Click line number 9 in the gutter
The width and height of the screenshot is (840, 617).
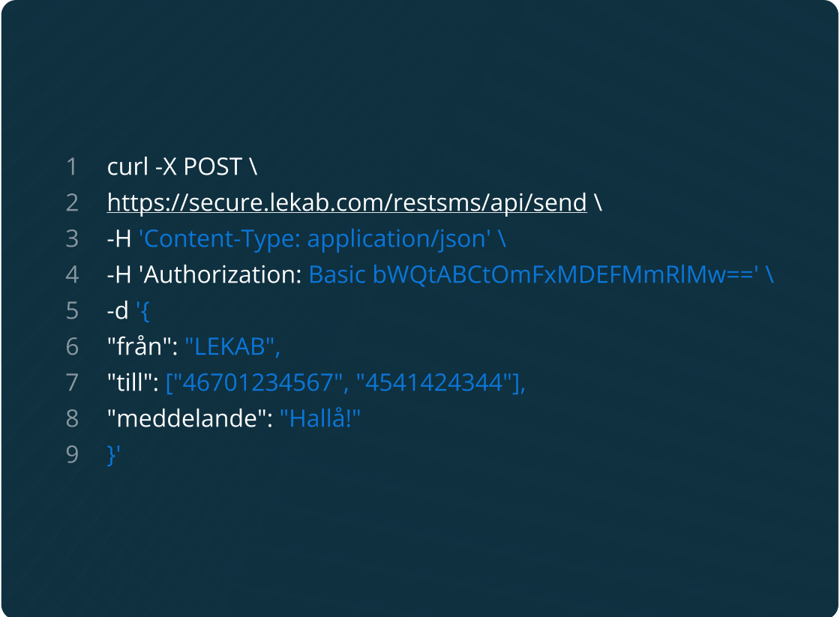(x=72, y=454)
